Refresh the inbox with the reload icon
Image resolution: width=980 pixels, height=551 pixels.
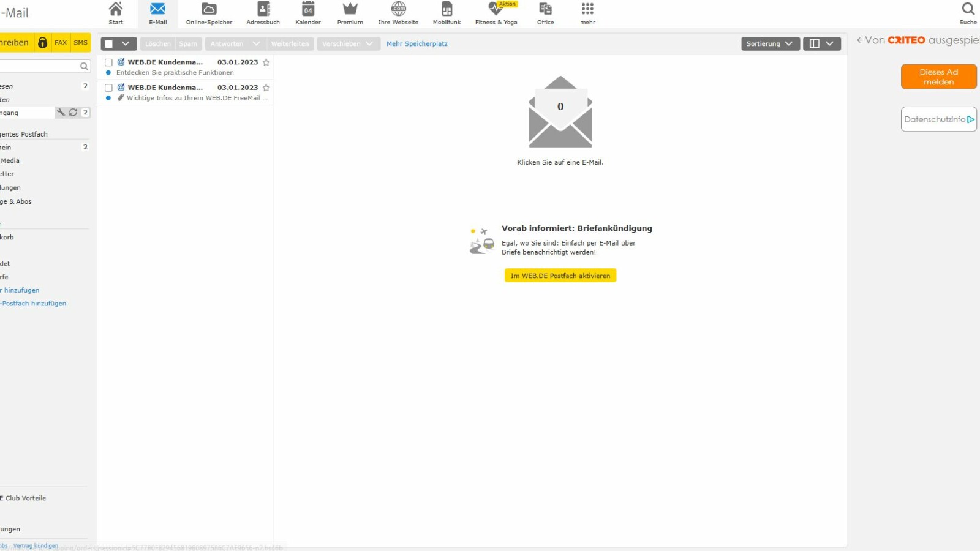pyautogui.click(x=73, y=112)
